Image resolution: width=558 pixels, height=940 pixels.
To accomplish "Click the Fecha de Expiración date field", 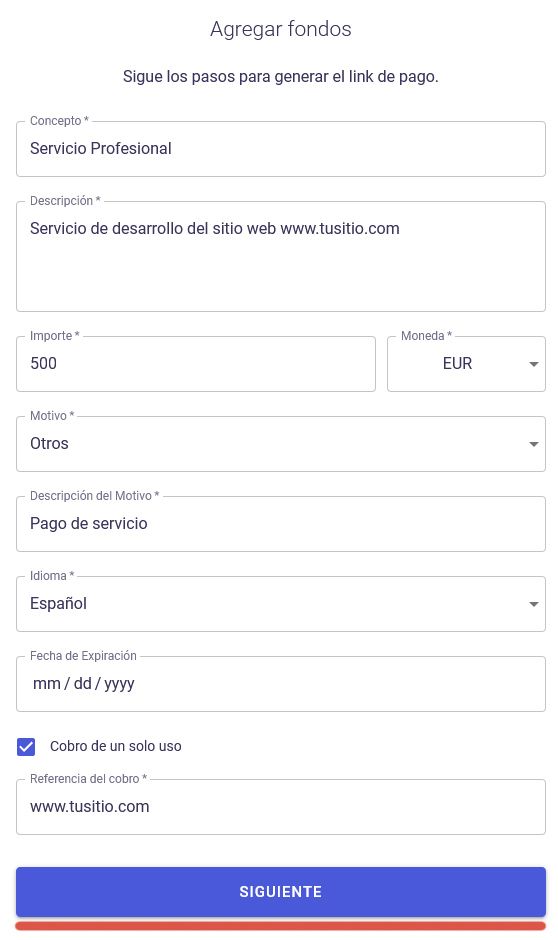I will (280, 684).
